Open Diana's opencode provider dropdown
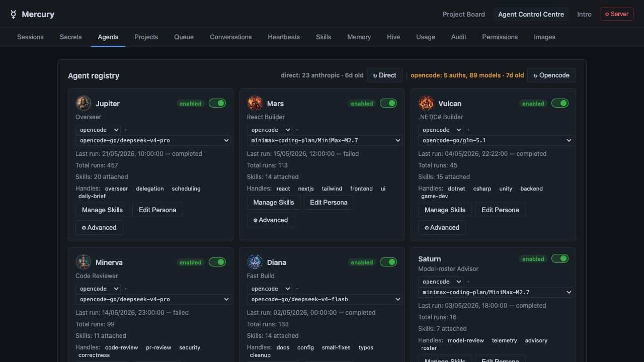The image size is (644, 362). click(x=269, y=289)
